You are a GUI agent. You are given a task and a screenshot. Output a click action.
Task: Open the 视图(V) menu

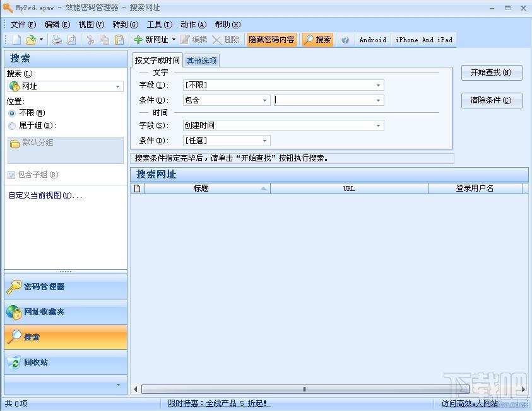point(92,25)
